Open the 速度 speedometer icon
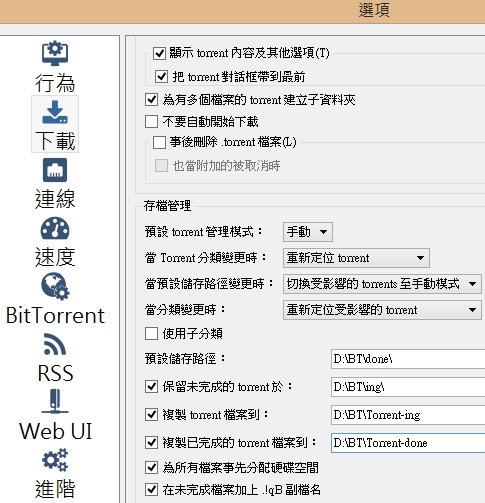Screen dimensions: 485x503 click(x=55, y=229)
